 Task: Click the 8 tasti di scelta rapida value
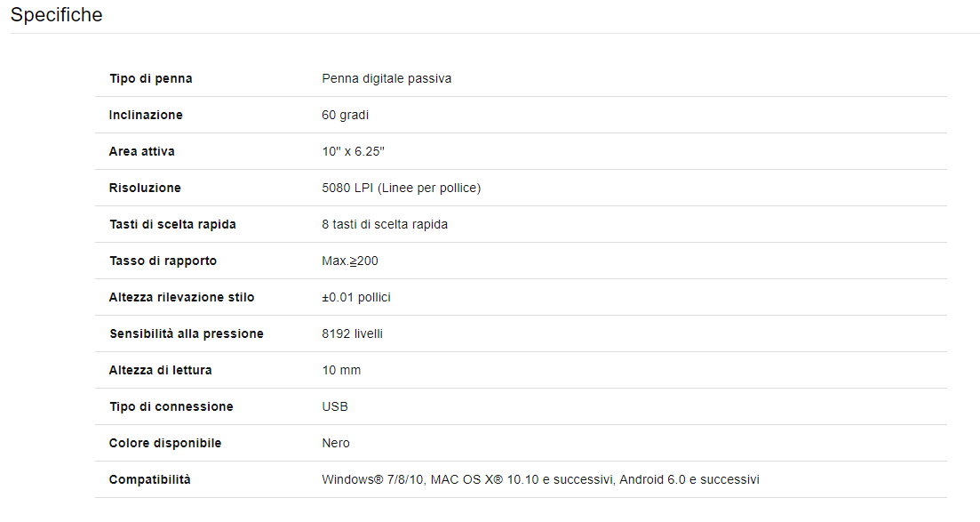tap(385, 224)
